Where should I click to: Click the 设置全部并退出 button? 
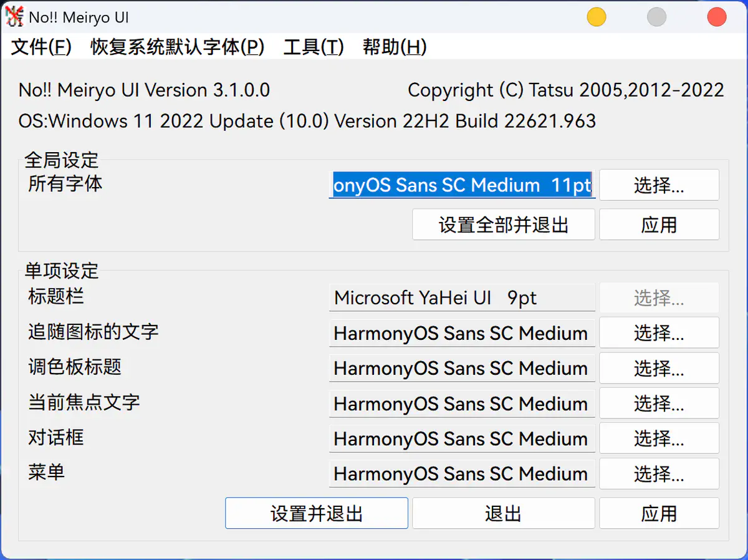click(504, 224)
